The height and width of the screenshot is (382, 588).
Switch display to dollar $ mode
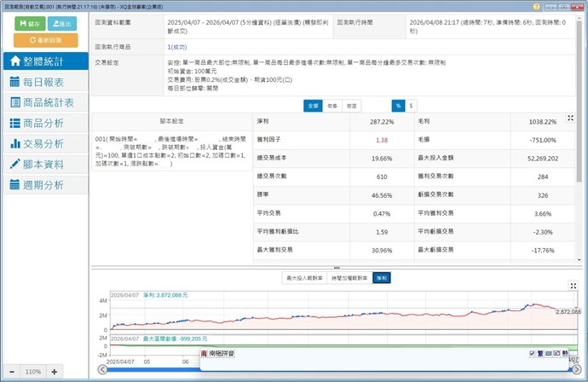click(x=412, y=106)
